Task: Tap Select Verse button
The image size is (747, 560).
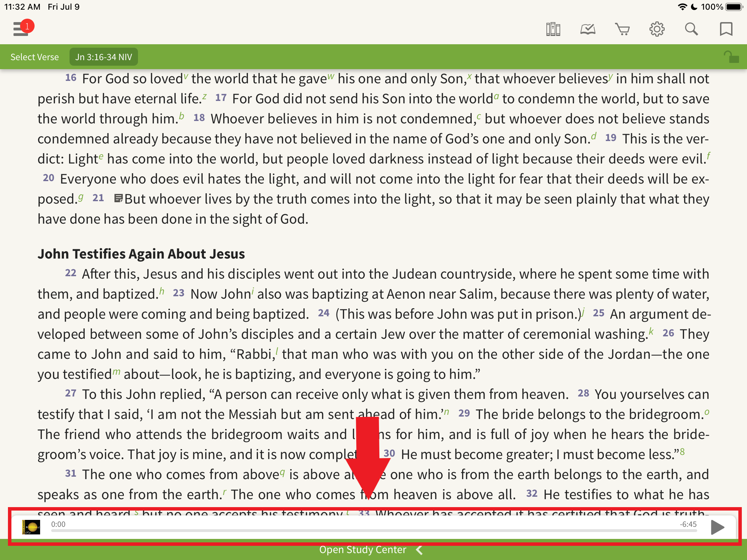Action: point(35,57)
